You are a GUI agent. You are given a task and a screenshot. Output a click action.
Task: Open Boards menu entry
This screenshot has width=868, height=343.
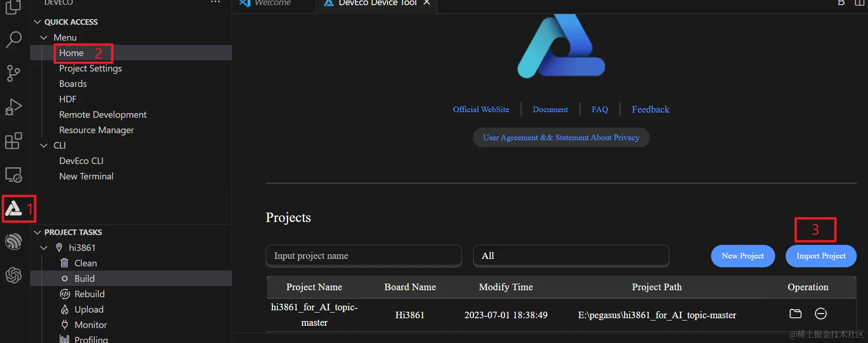[73, 84]
